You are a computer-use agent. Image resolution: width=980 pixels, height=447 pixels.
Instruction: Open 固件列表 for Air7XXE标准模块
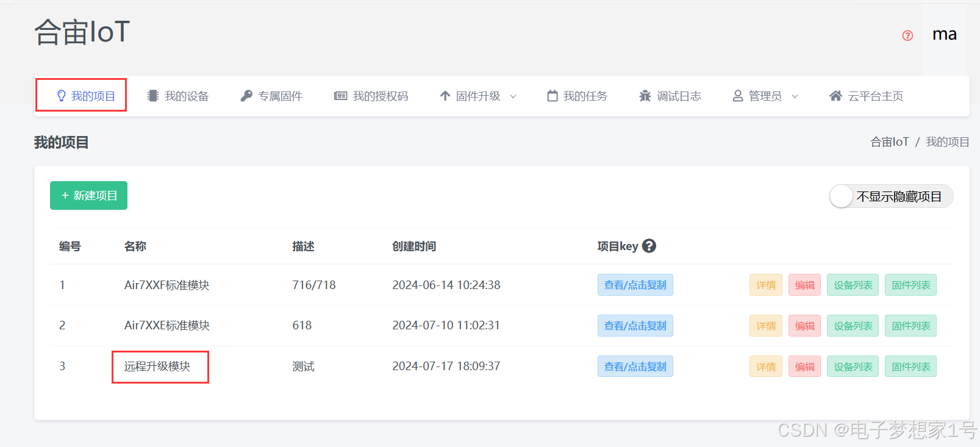point(910,326)
